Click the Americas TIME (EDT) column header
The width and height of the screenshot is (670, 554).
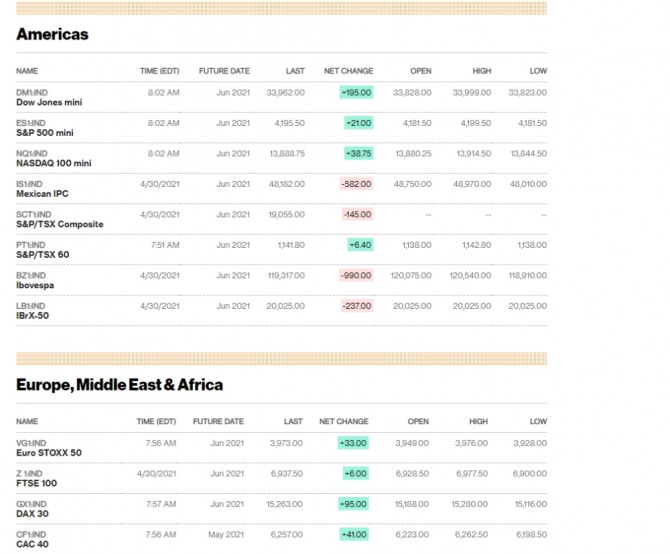click(159, 71)
